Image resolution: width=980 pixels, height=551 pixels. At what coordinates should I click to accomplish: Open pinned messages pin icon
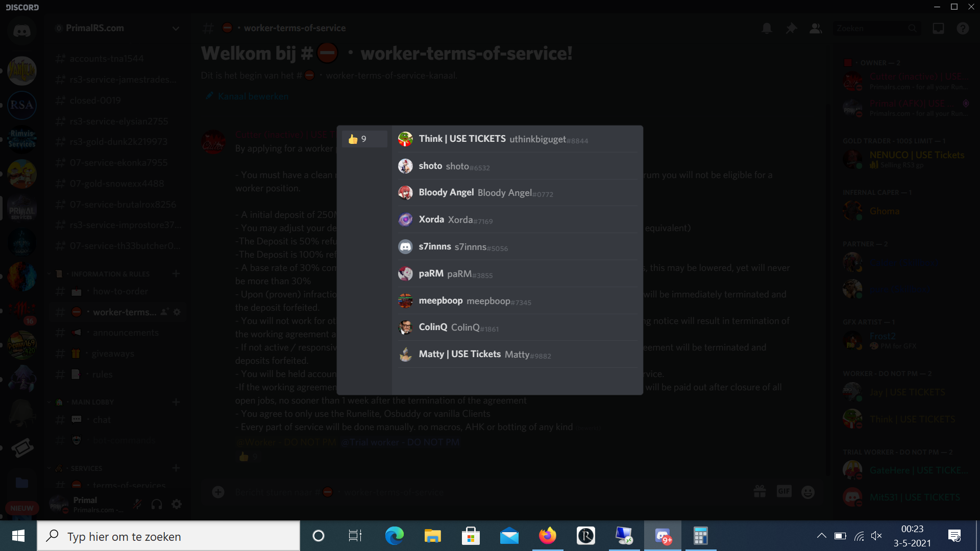tap(791, 29)
